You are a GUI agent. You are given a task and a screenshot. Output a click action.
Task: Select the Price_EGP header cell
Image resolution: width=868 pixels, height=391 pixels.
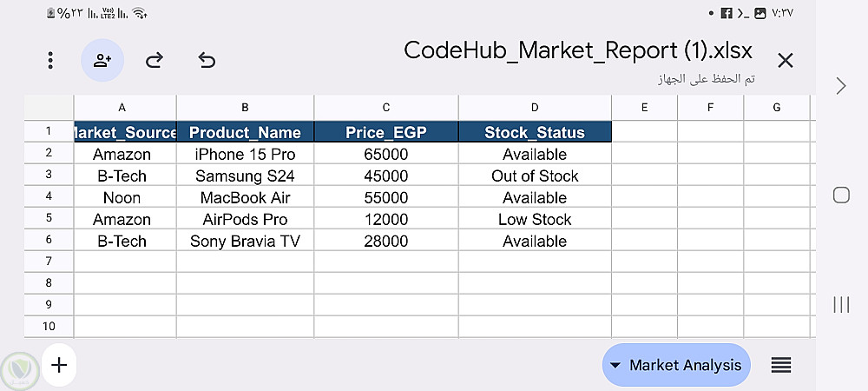click(386, 132)
